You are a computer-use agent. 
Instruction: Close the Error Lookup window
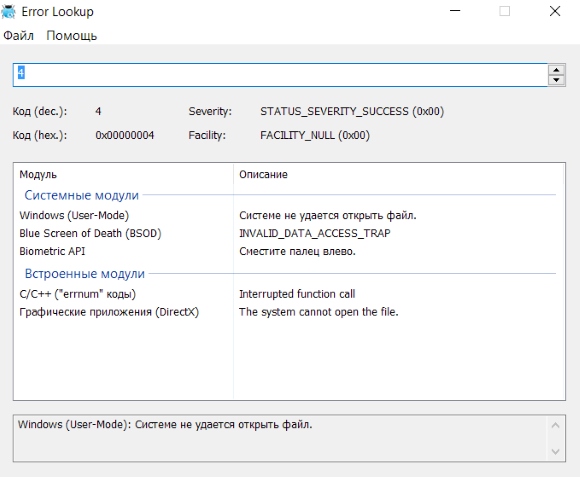tap(555, 11)
